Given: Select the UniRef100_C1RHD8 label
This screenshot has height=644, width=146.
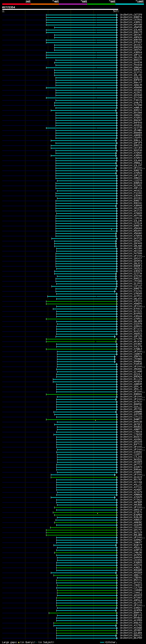Looking at the screenshot, I should 131,590.
